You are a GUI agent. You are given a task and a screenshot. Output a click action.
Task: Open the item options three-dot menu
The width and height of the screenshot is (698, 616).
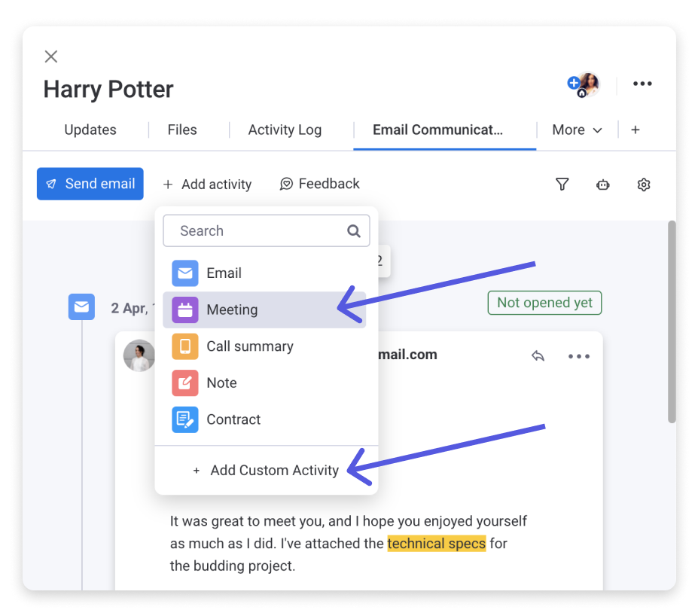(642, 84)
